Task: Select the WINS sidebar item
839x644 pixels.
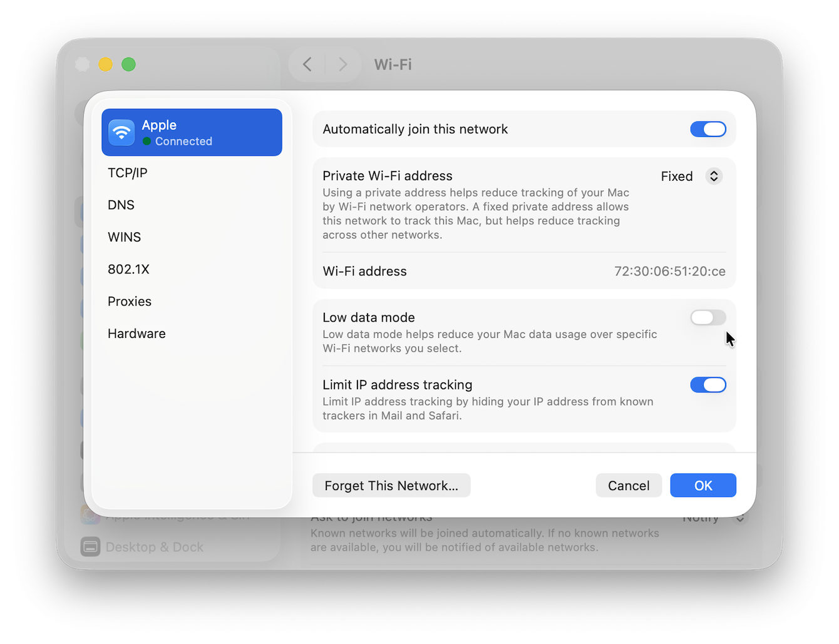Action: point(124,237)
